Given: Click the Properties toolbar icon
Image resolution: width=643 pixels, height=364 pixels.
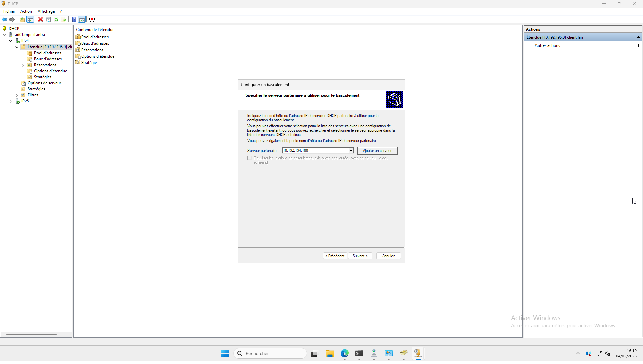Looking at the screenshot, I should [x=48, y=19].
